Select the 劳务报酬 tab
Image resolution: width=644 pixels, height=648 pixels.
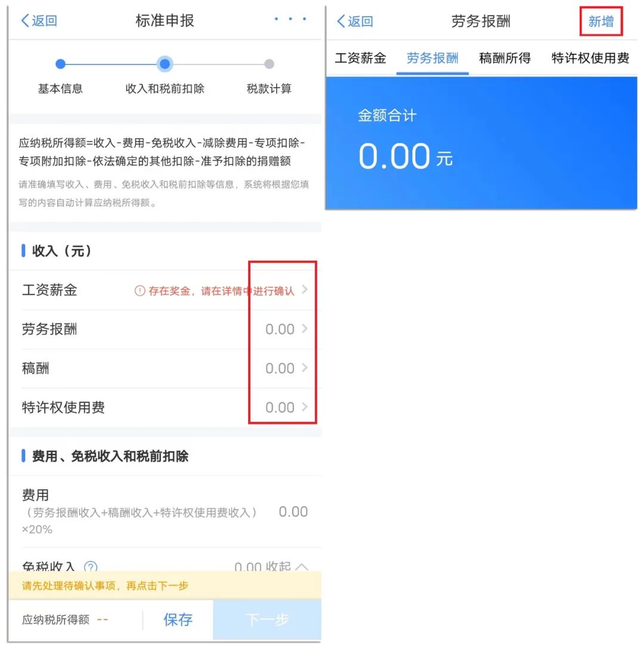(x=432, y=58)
